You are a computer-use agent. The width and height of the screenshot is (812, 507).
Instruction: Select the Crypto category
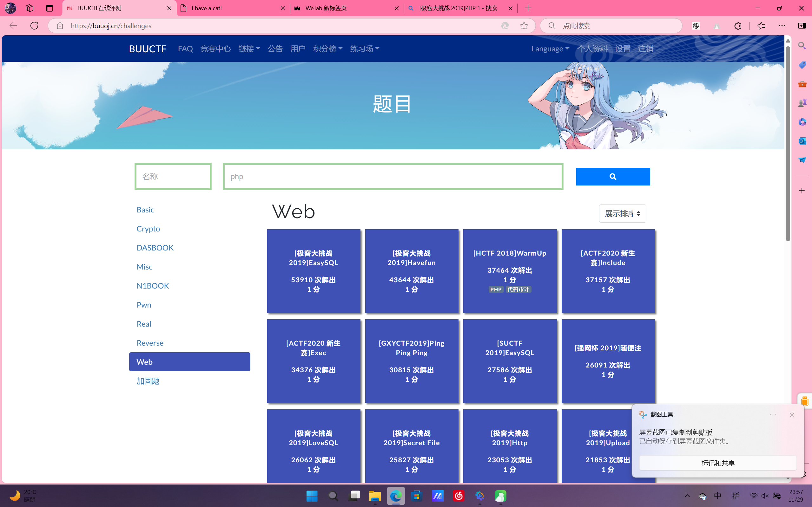coord(148,229)
